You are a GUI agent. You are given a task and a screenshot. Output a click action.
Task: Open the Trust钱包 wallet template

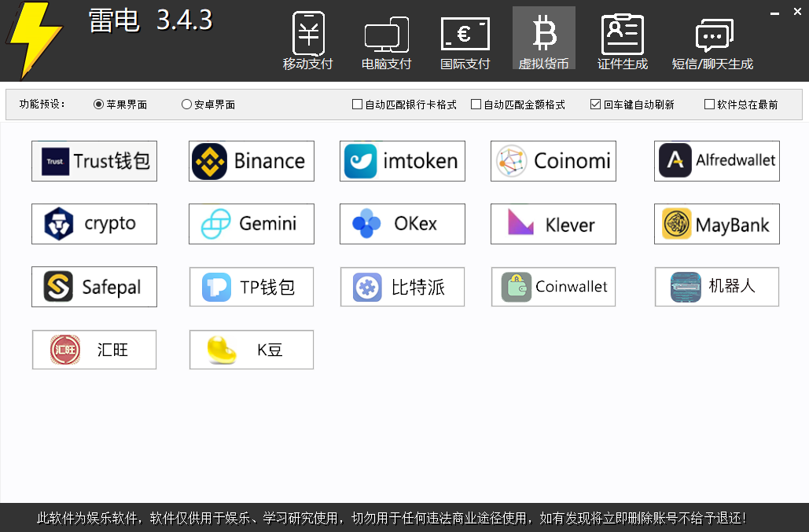pyautogui.click(x=94, y=161)
